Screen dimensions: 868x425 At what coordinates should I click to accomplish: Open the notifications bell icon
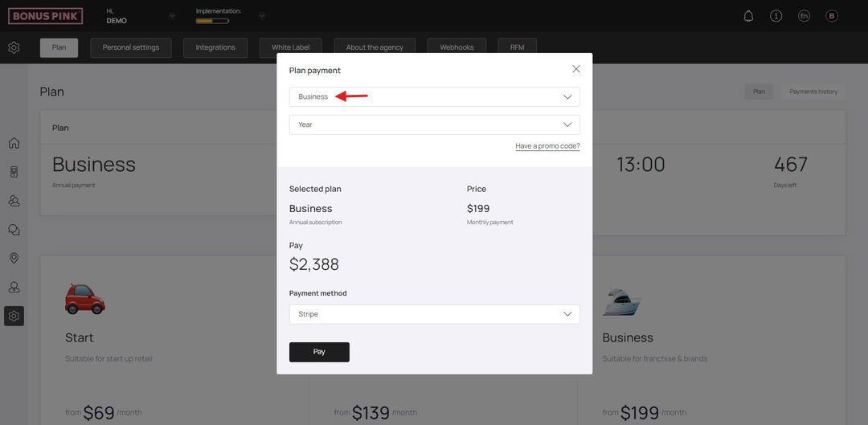click(x=748, y=16)
